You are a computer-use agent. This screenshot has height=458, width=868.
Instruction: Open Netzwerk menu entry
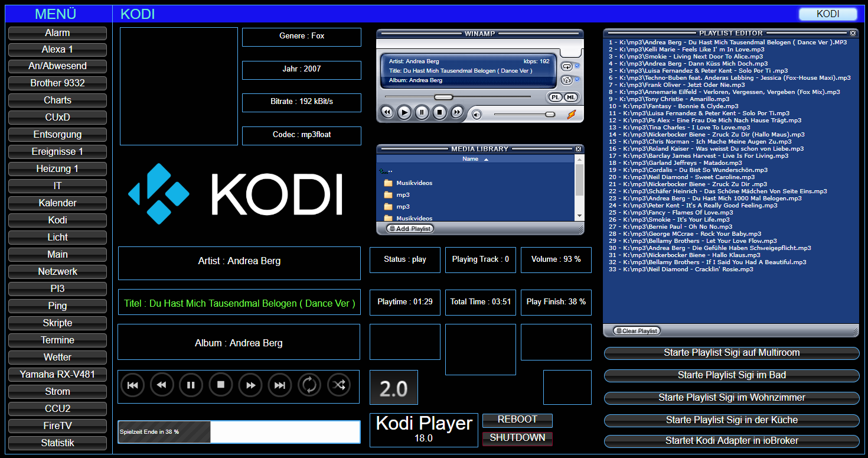click(x=57, y=272)
